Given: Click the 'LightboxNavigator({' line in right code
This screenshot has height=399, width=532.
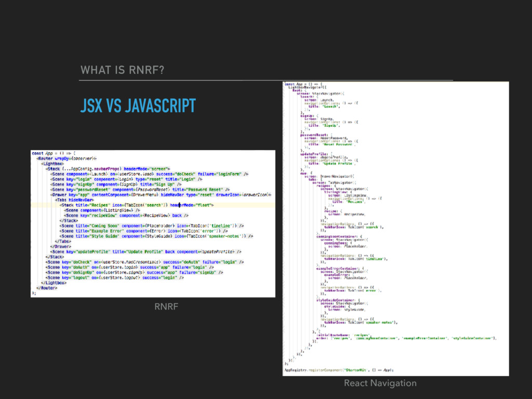Looking at the screenshot, I should coord(307,87).
